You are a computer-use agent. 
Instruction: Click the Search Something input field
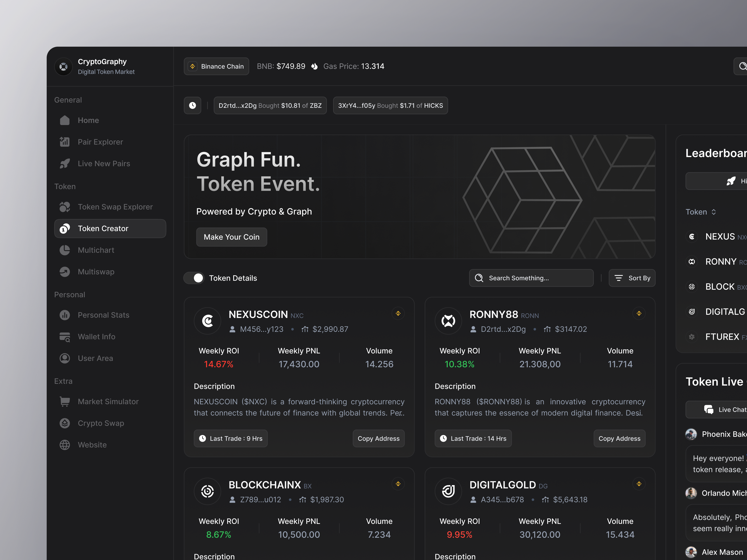point(531,278)
